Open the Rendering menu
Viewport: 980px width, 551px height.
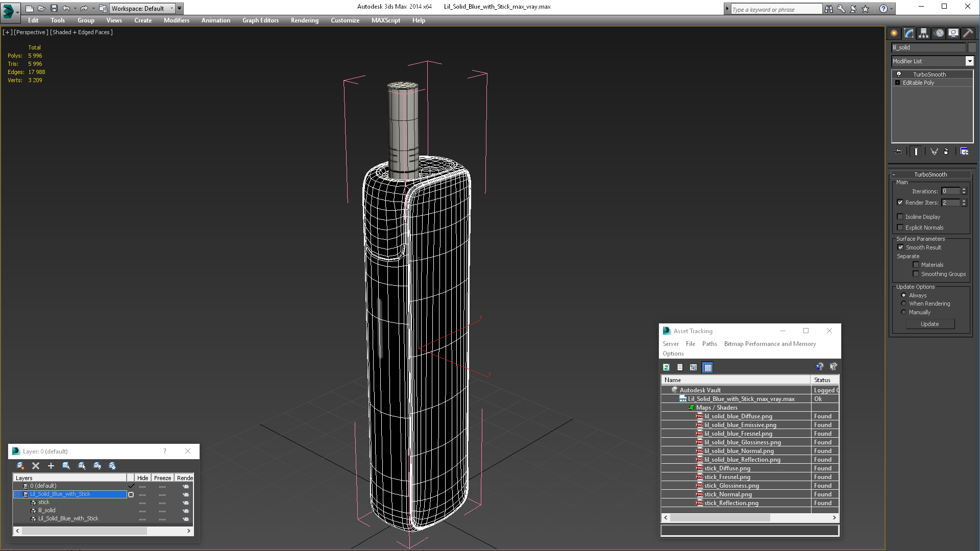pos(305,20)
